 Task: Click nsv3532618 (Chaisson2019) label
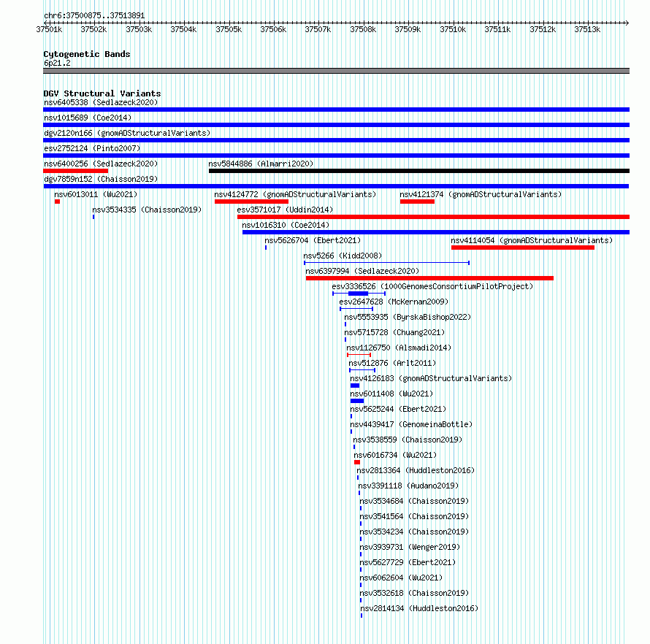pyautogui.click(x=414, y=593)
